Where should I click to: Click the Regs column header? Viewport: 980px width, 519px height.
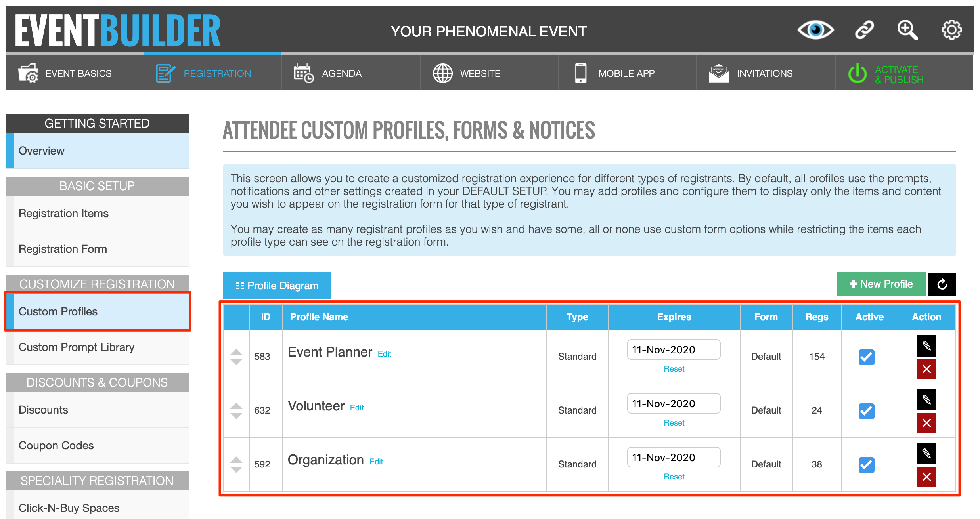click(x=817, y=317)
